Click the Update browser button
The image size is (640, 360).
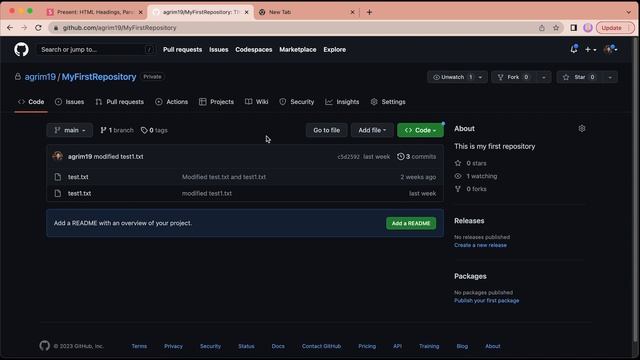pyautogui.click(x=615, y=28)
